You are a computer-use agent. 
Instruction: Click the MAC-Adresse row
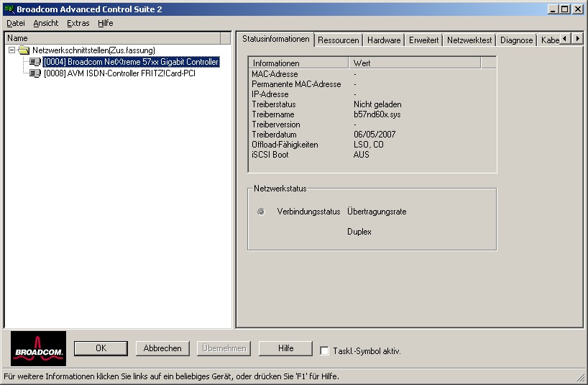(x=372, y=74)
